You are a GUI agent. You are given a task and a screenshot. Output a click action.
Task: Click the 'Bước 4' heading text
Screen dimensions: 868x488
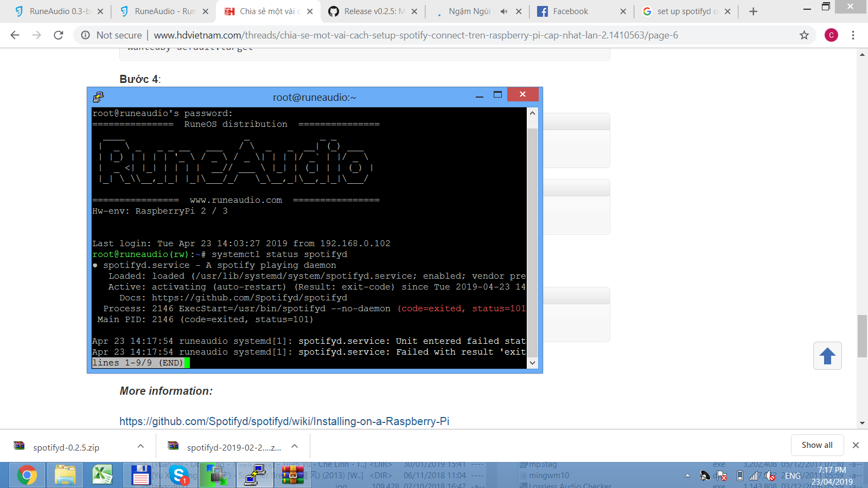pos(140,79)
